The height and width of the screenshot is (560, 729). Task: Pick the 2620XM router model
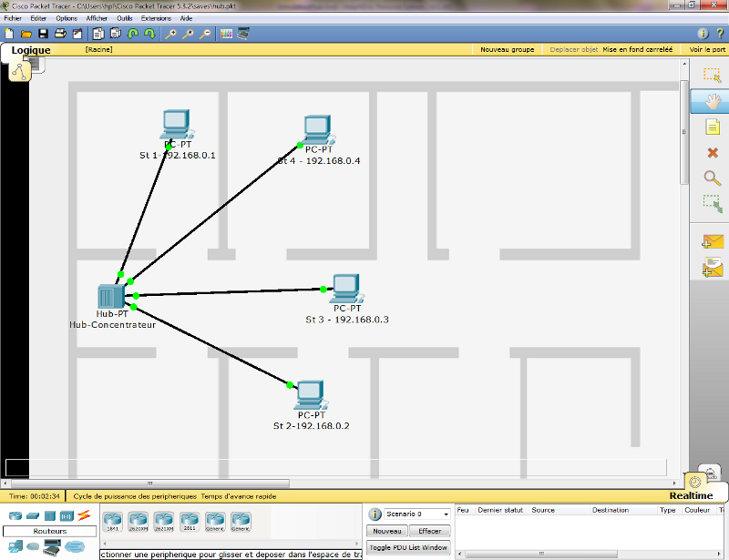tap(139, 522)
